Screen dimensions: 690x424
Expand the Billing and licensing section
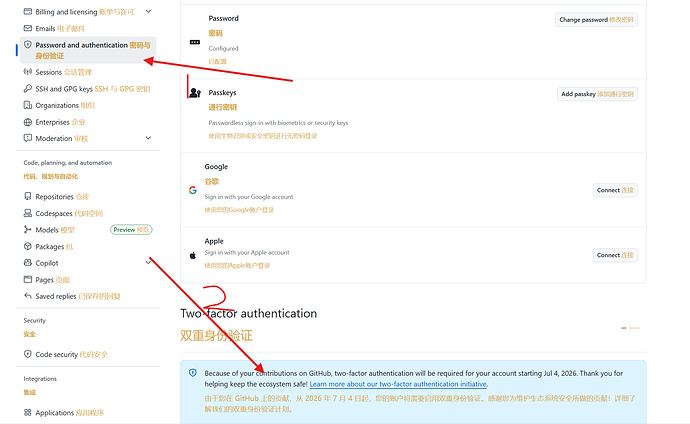coord(148,11)
